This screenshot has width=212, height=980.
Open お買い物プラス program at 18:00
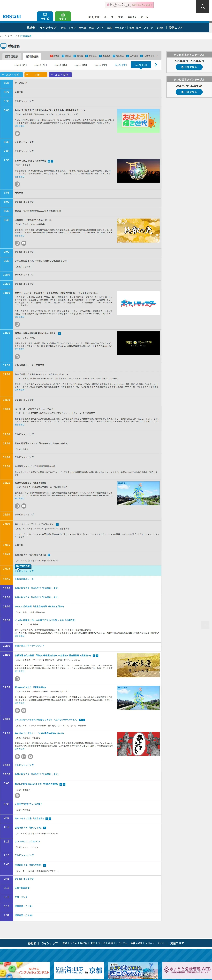click(37, 588)
